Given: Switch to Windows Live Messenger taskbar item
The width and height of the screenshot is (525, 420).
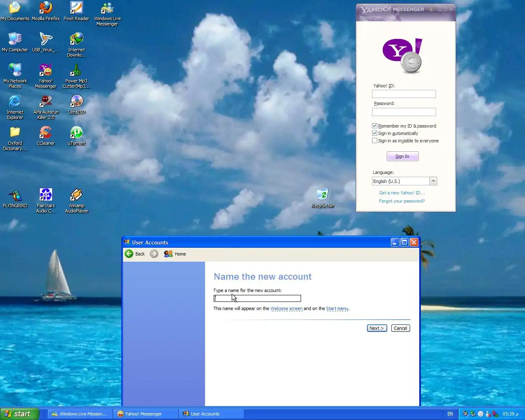Looking at the screenshot, I should [80, 414].
